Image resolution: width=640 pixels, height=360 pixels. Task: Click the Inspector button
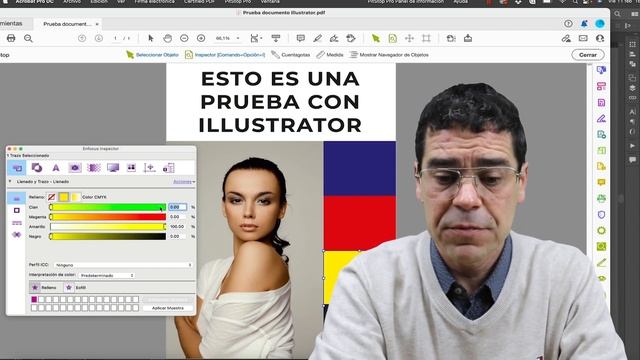225,55
